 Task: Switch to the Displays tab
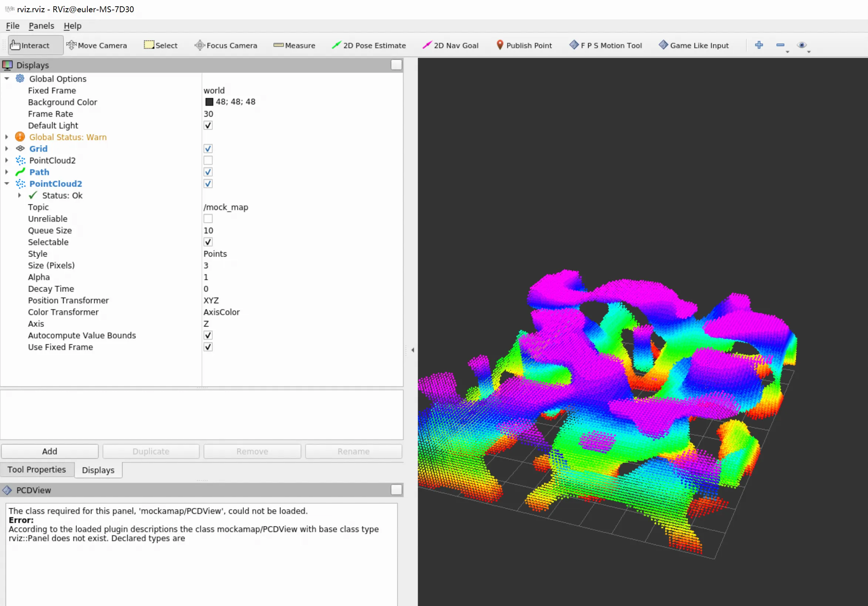tap(98, 470)
